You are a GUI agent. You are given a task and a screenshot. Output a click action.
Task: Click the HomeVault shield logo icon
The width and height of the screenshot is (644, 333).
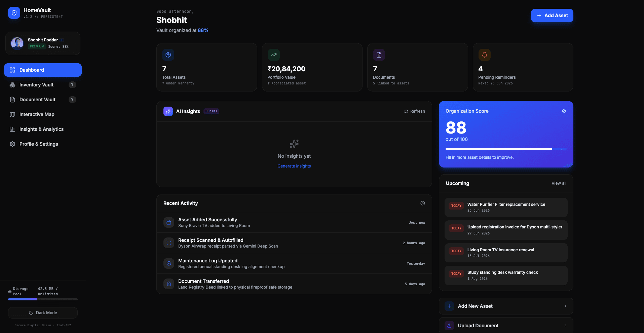point(14,13)
